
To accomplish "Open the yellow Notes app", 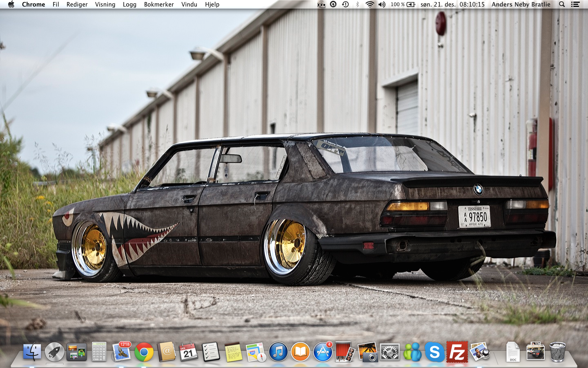I will (x=233, y=352).
